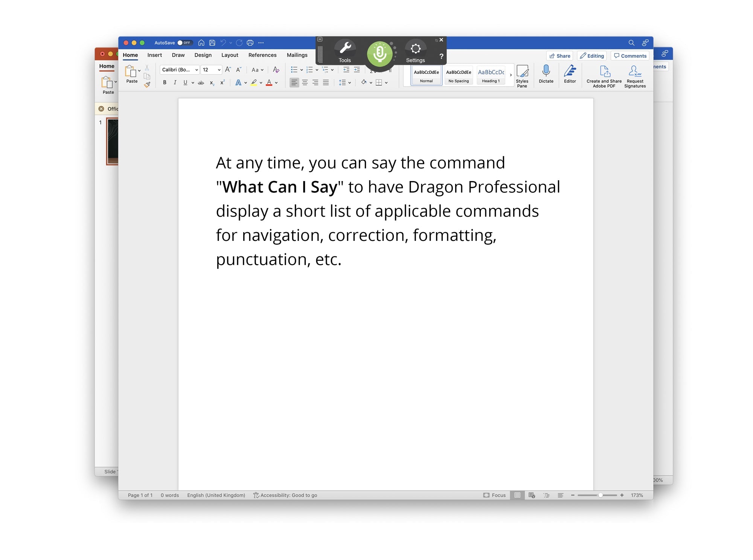Toggle bold formatting
The width and height of the screenshot is (753, 560).
tap(165, 82)
